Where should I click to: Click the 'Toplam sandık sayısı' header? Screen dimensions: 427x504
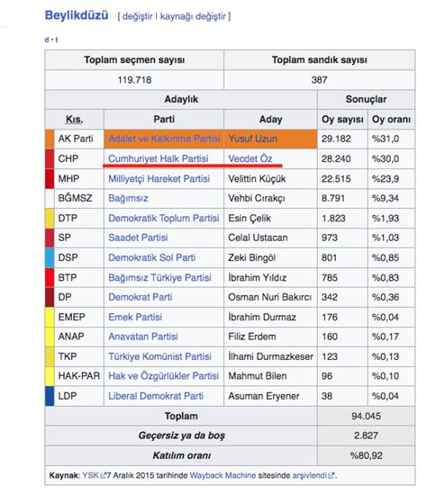(319, 60)
